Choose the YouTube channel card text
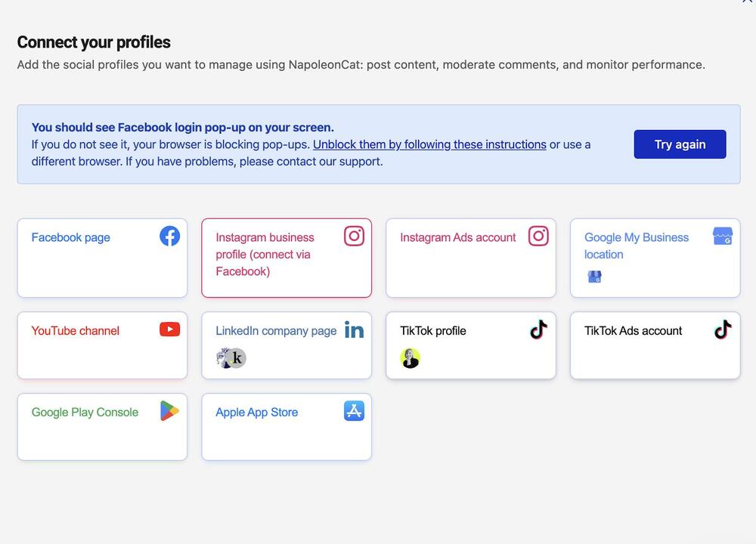 tap(75, 331)
